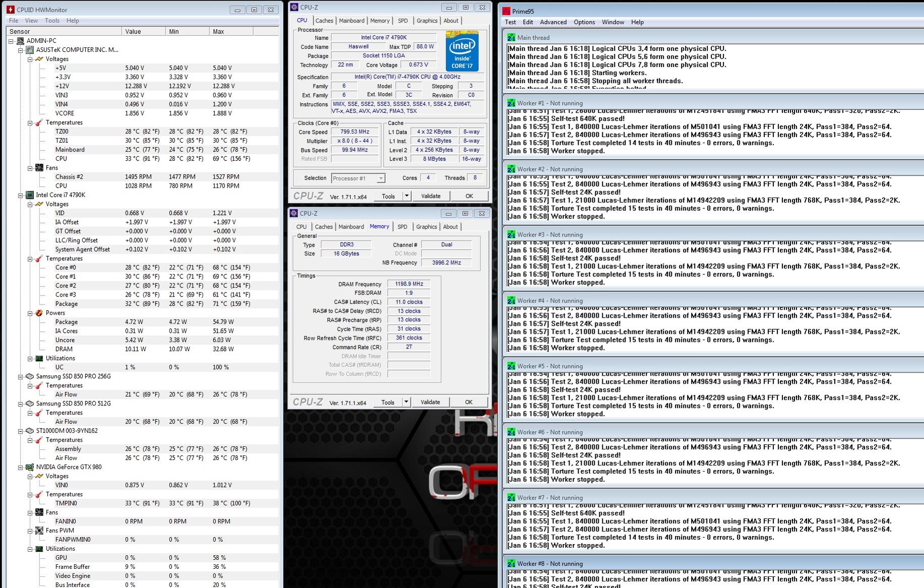The width and height of the screenshot is (924, 588).
Task: Click the Samsung SSD 850 PRO 256G drive icon
Action: [30, 377]
